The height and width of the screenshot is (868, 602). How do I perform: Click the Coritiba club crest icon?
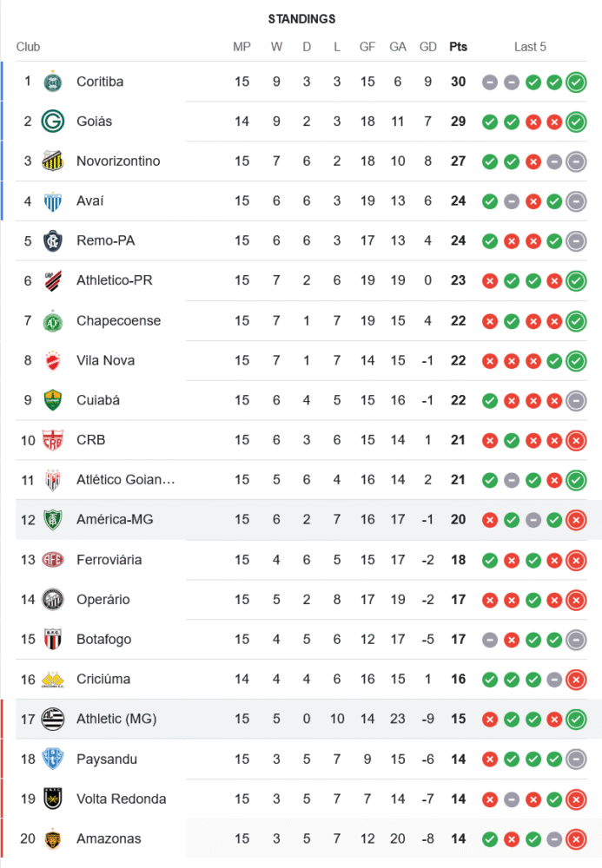pyautogui.click(x=54, y=82)
